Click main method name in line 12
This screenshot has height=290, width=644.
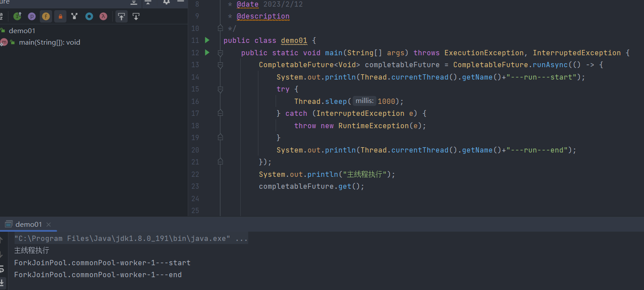334,53
